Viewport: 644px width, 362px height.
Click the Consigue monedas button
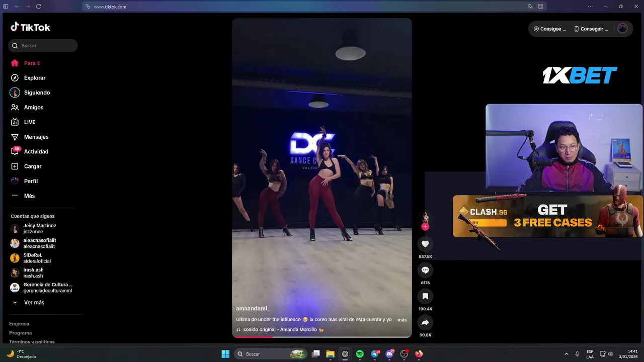click(549, 29)
